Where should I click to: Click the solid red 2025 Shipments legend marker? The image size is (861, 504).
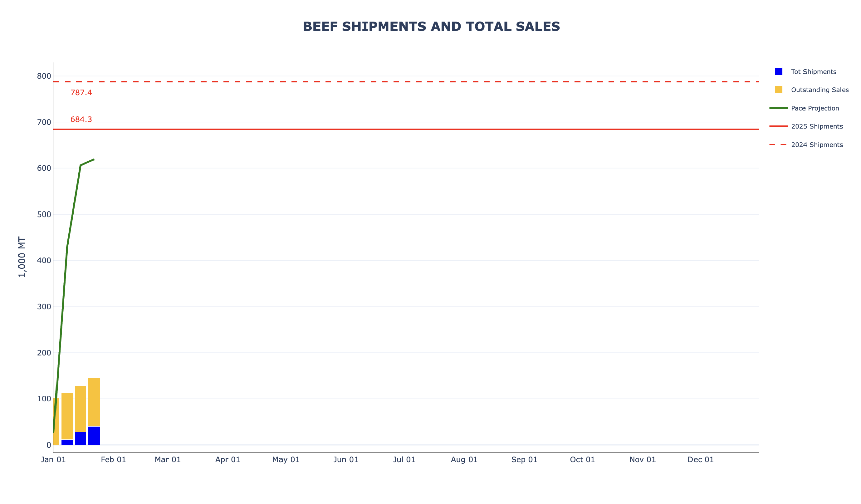click(778, 126)
